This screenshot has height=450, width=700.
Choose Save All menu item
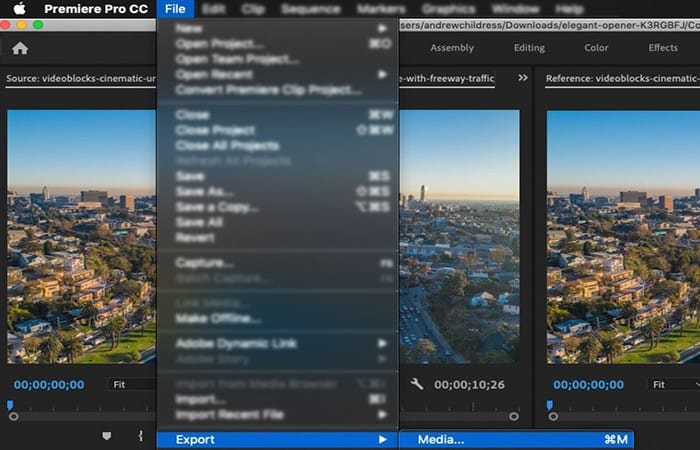point(278,222)
